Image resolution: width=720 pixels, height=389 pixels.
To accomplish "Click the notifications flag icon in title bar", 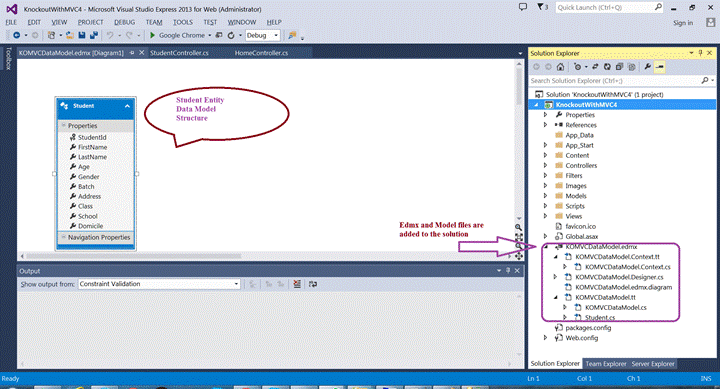I will pyautogui.click(x=542, y=7).
